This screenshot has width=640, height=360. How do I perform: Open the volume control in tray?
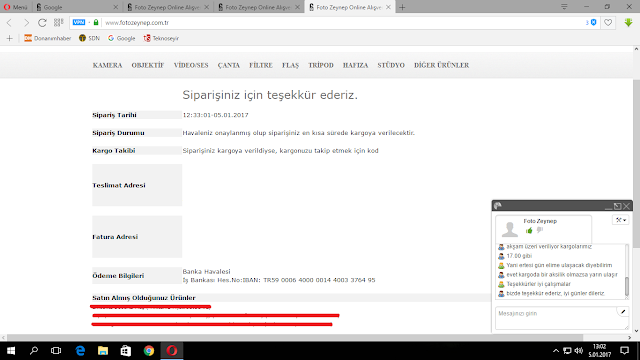(578, 351)
